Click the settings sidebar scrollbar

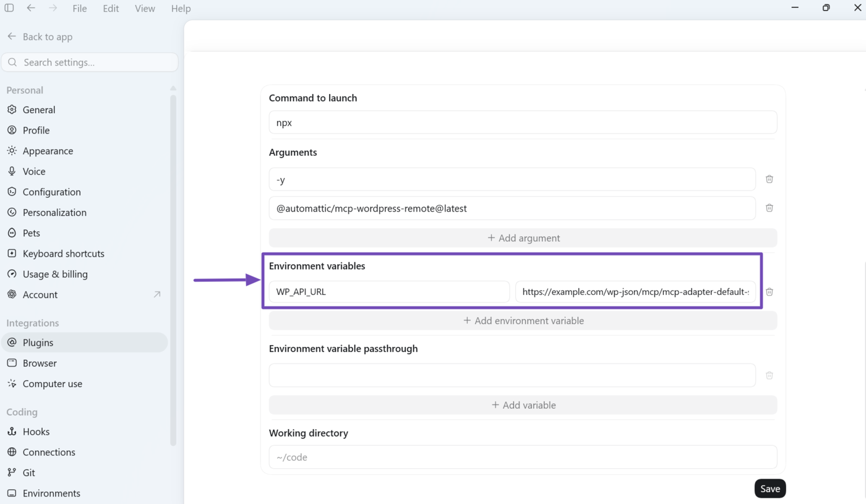click(x=173, y=270)
